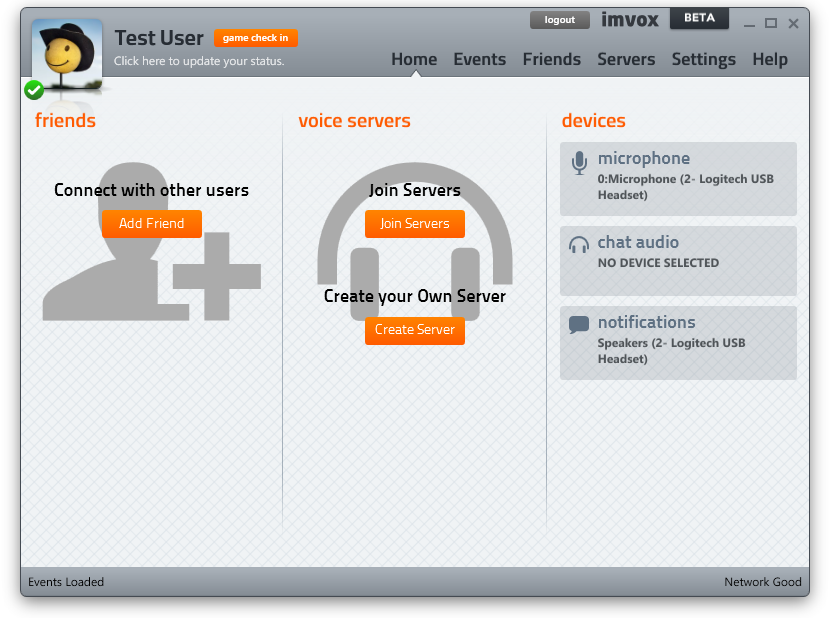Open the Events tab
This screenshot has width=829, height=618.
click(x=479, y=59)
